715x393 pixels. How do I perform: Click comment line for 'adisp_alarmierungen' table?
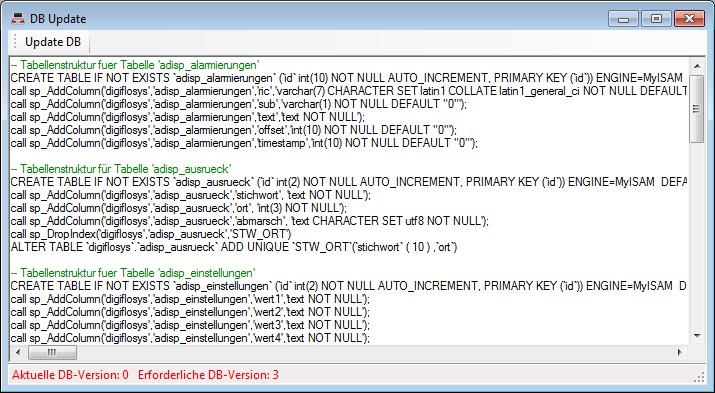coord(135,65)
